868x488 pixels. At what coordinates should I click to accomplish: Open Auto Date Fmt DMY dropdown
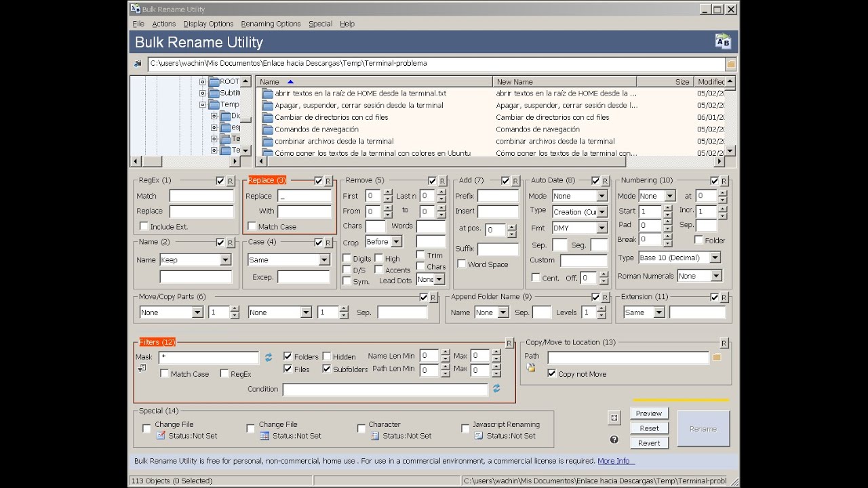(x=601, y=228)
